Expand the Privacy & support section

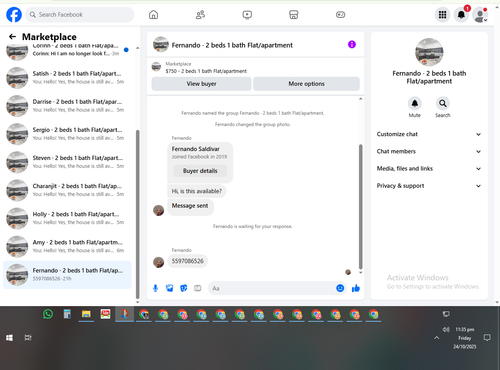(429, 186)
